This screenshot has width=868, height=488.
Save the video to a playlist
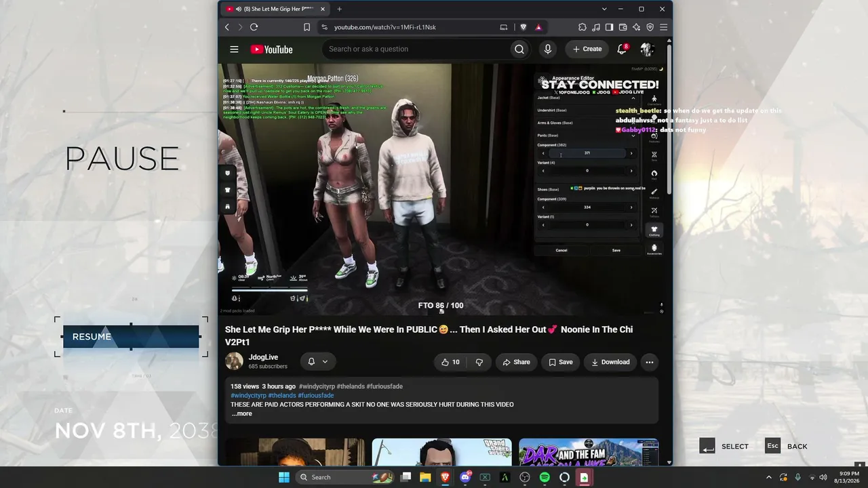click(x=560, y=362)
